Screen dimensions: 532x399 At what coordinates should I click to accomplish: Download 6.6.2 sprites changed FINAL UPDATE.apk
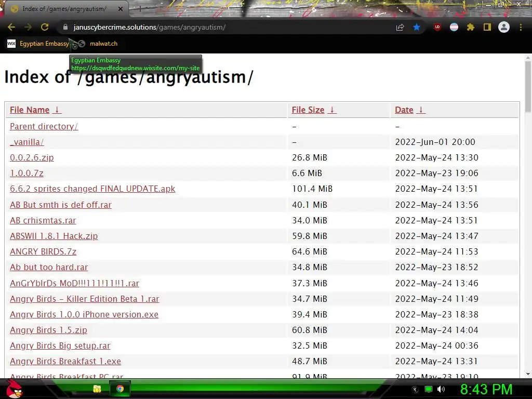coord(92,189)
